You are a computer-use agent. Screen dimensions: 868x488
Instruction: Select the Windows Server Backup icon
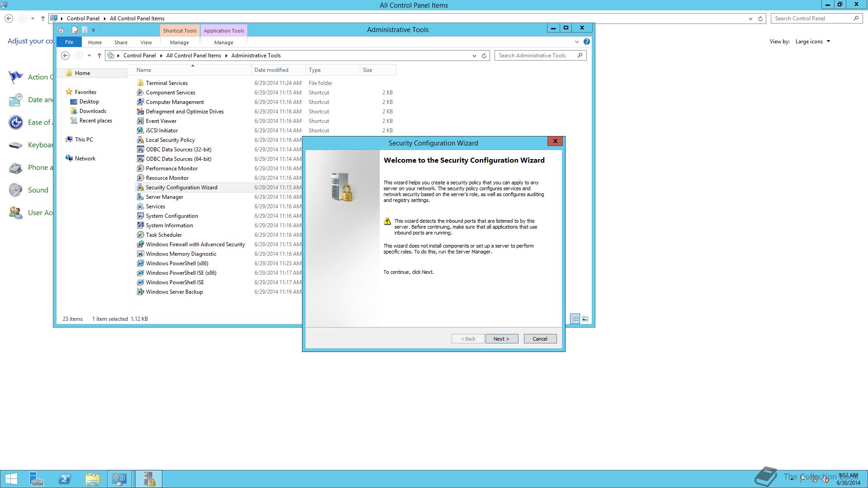pos(140,292)
